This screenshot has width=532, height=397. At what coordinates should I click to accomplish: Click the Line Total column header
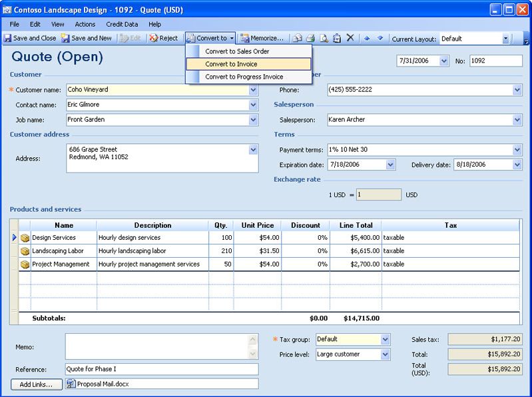click(x=356, y=225)
